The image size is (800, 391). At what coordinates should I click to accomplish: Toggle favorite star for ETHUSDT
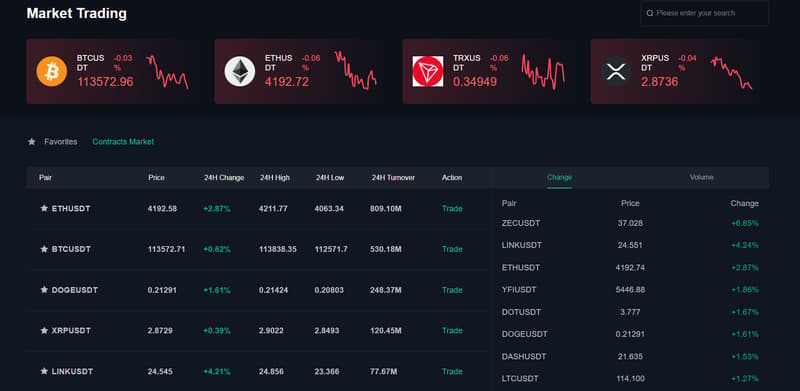[44, 208]
